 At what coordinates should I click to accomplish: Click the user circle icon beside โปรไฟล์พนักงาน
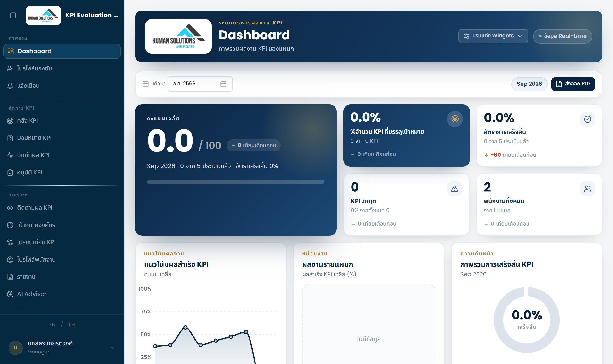click(x=10, y=260)
